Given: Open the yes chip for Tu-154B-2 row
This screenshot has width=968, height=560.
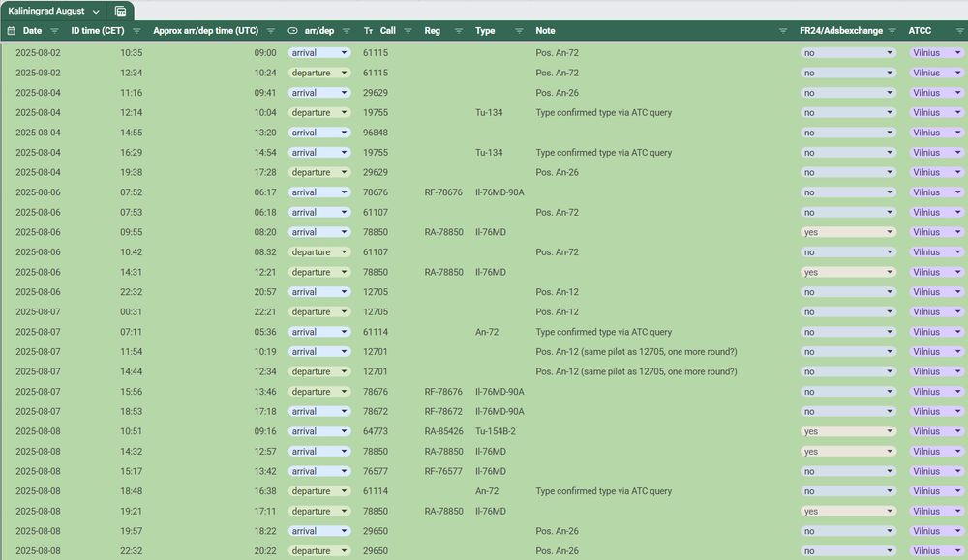Looking at the screenshot, I should (x=848, y=431).
